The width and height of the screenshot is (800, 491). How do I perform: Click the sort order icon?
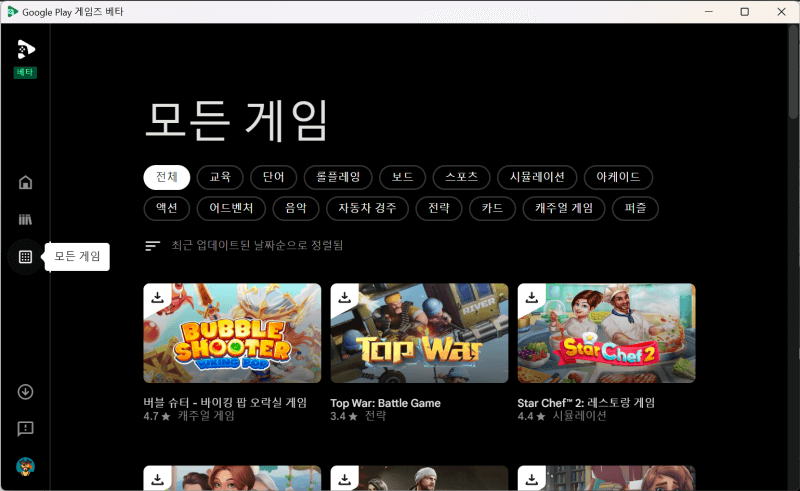[x=153, y=246]
